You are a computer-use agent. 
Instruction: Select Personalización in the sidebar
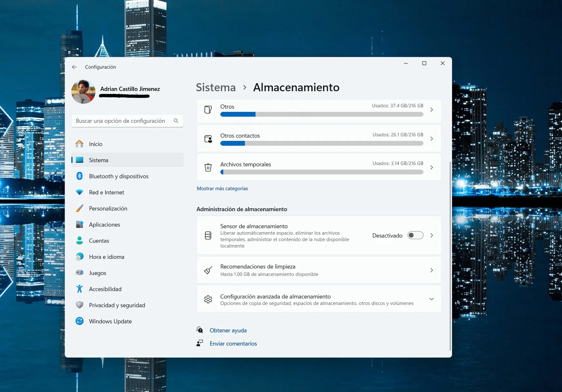tap(127, 208)
